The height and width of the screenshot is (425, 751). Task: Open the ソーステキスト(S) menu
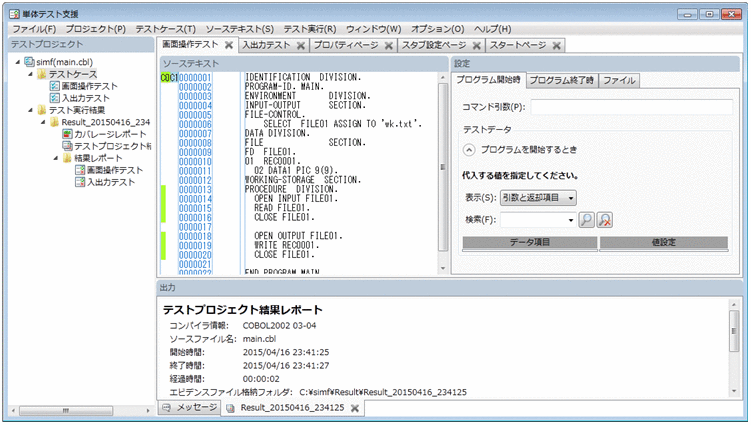(x=239, y=29)
